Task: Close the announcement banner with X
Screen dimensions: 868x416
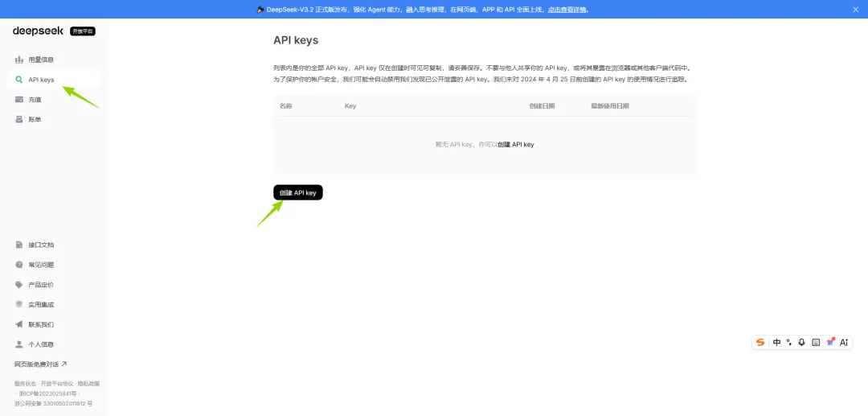Action: pyautogui.click(x=855, y=10)
